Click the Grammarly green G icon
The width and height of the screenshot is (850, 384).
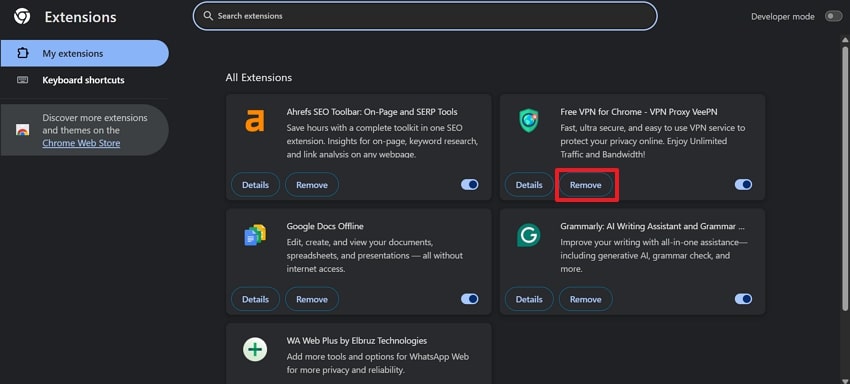529,235
